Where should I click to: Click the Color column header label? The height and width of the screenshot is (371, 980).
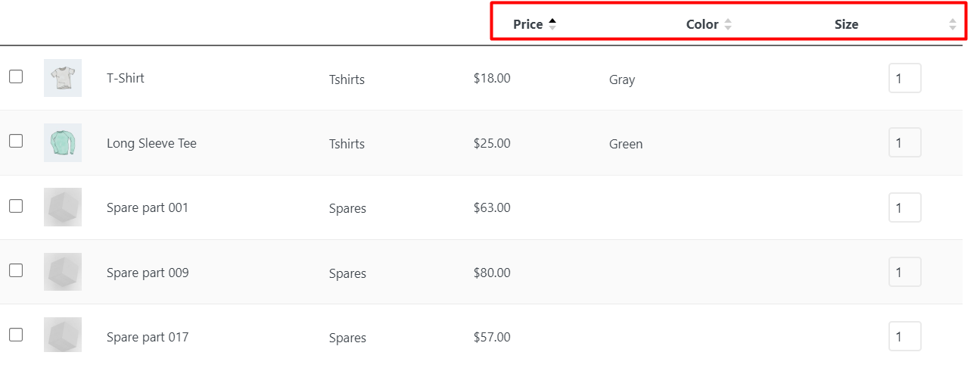click(x=702, y=24)
